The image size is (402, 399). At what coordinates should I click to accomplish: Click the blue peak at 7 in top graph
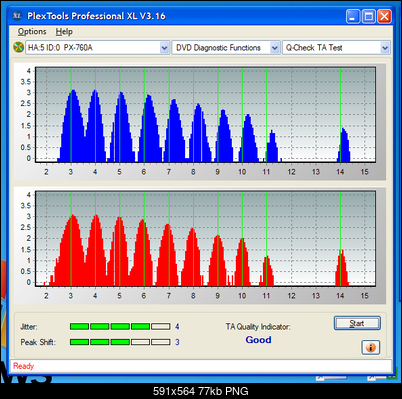[174, 131]
